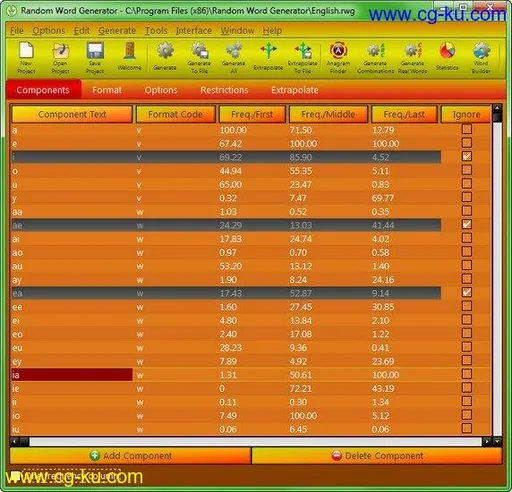Open the Help menu

tap(272, 31)
